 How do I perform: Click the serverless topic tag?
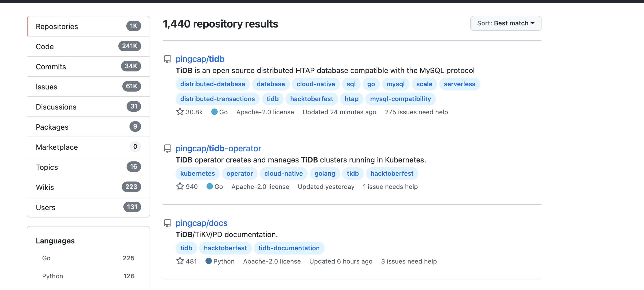(459, 84)
